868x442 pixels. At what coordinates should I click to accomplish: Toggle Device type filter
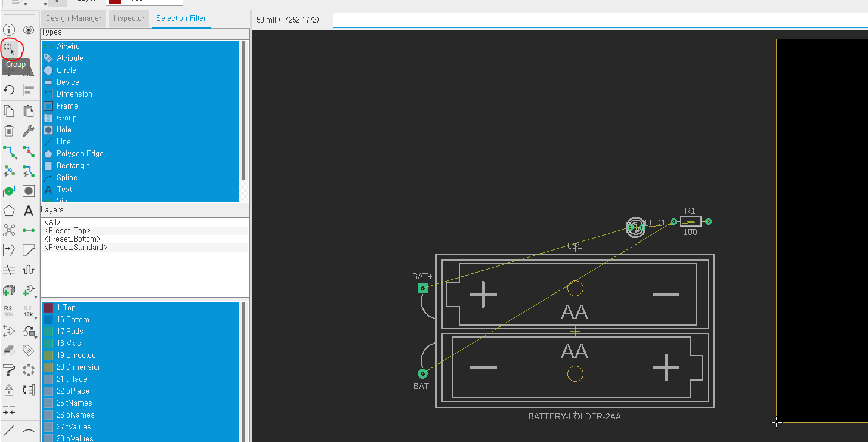coord(141,82)
